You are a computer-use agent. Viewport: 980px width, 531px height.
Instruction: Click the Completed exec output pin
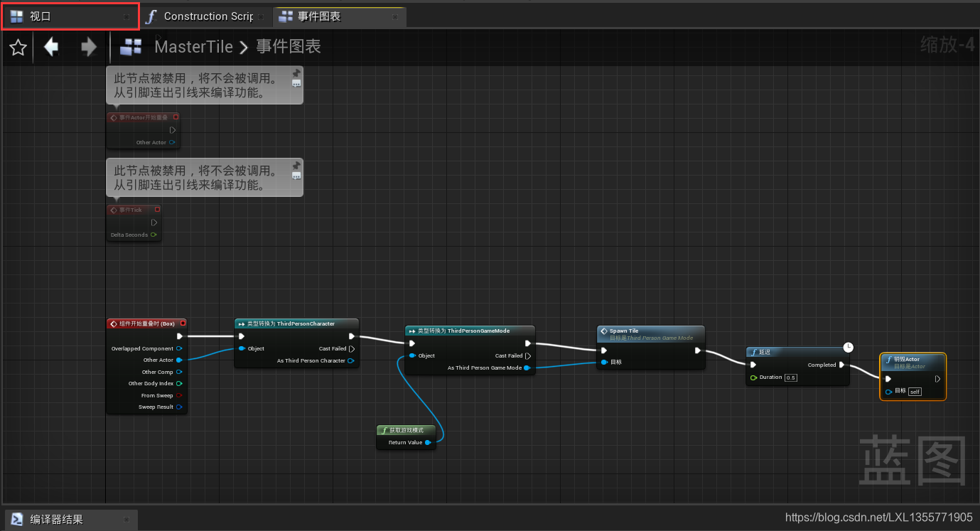tap(842, 365)
